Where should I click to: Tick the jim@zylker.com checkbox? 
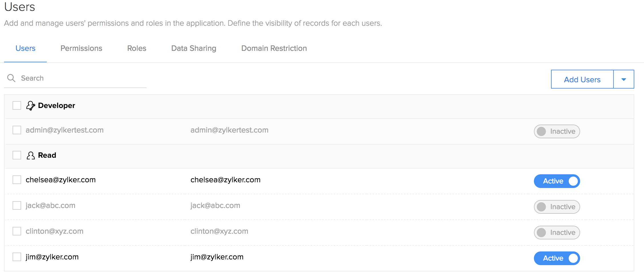coord(17,257)
